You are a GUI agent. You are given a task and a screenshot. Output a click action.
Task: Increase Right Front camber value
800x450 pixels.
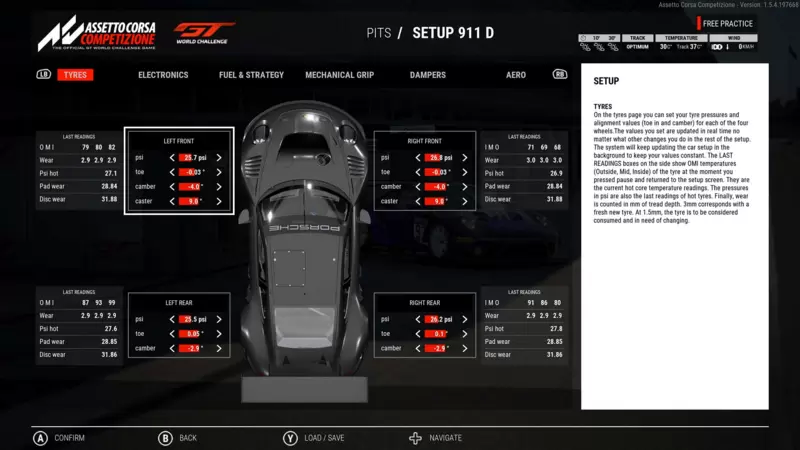point(465,187)
